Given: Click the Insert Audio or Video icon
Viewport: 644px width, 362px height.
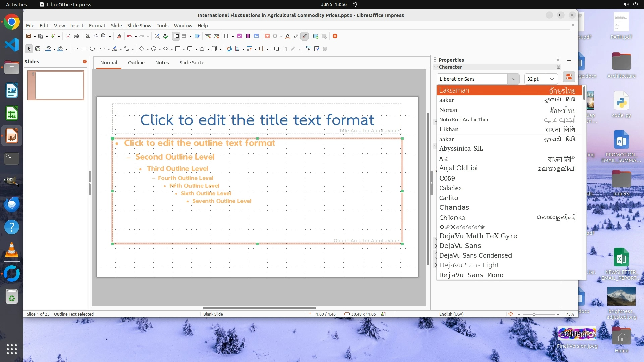Looking at the screenshot, I should click(x=248, y=36).
